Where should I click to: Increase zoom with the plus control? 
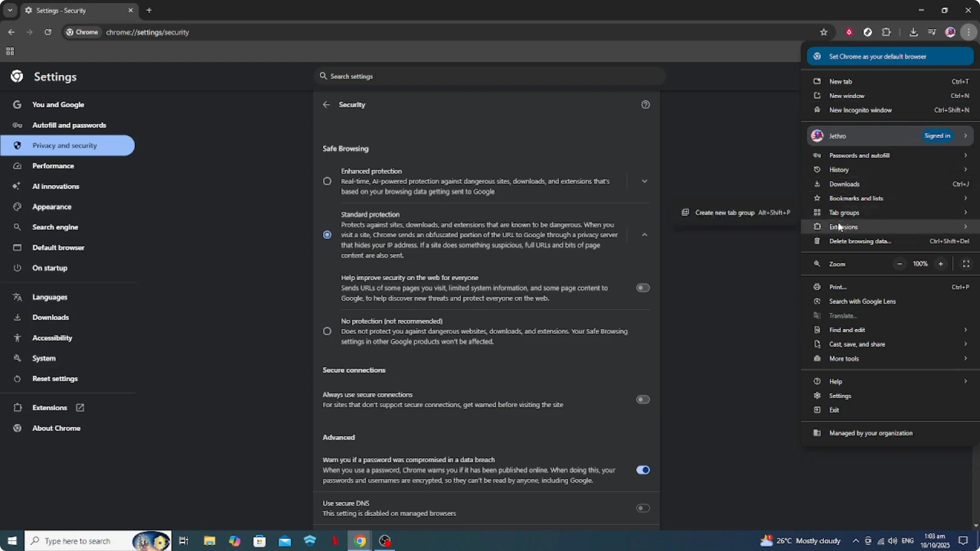941,264
